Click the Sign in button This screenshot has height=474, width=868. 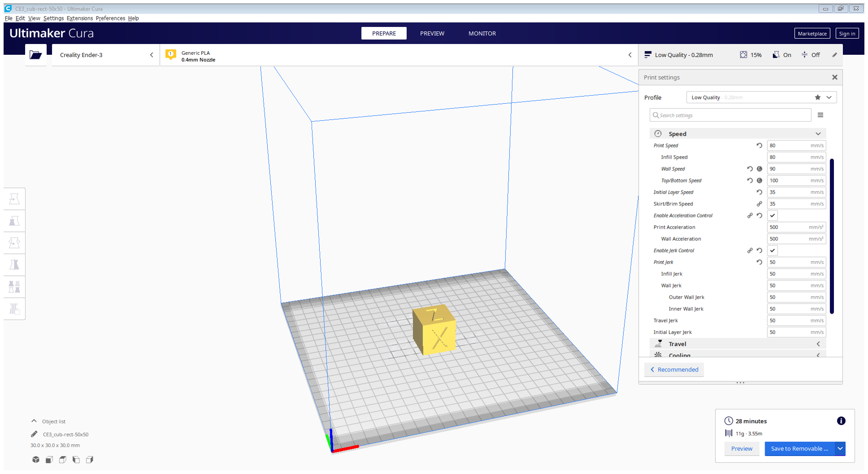[847, 34]
